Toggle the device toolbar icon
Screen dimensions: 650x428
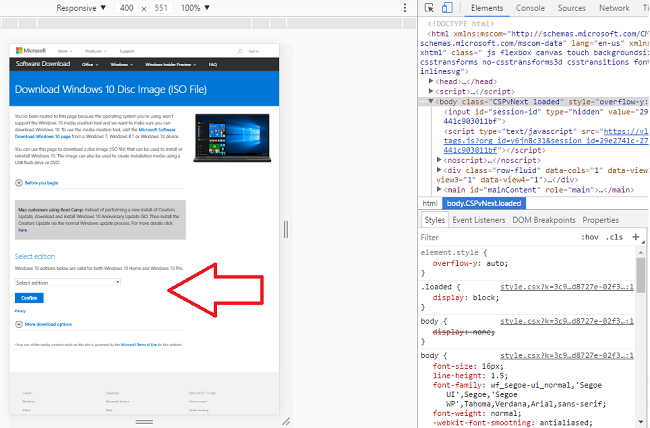(x=447, y=7)
